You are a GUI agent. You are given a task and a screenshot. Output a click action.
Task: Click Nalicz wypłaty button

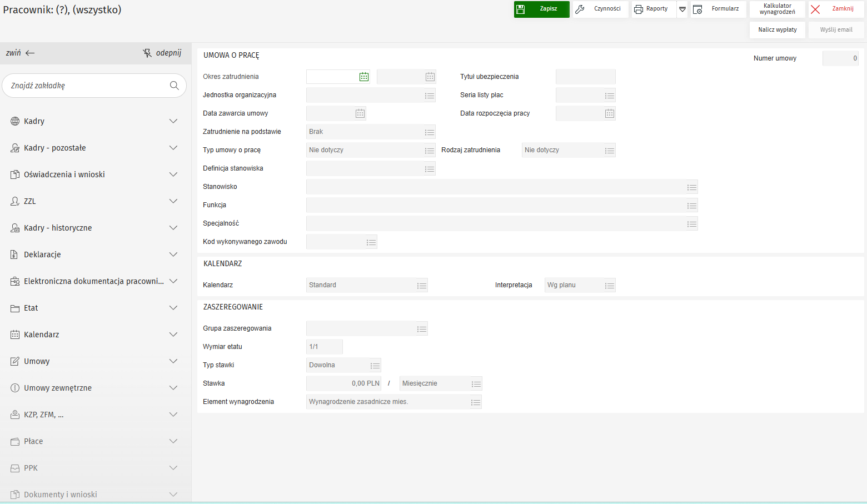[x=777, y=30]
